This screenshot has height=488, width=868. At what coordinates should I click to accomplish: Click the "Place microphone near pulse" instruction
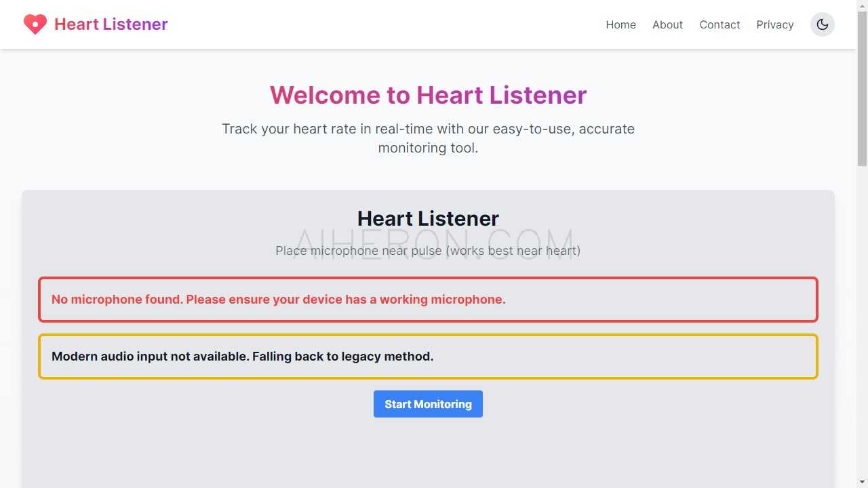[428, 251]
